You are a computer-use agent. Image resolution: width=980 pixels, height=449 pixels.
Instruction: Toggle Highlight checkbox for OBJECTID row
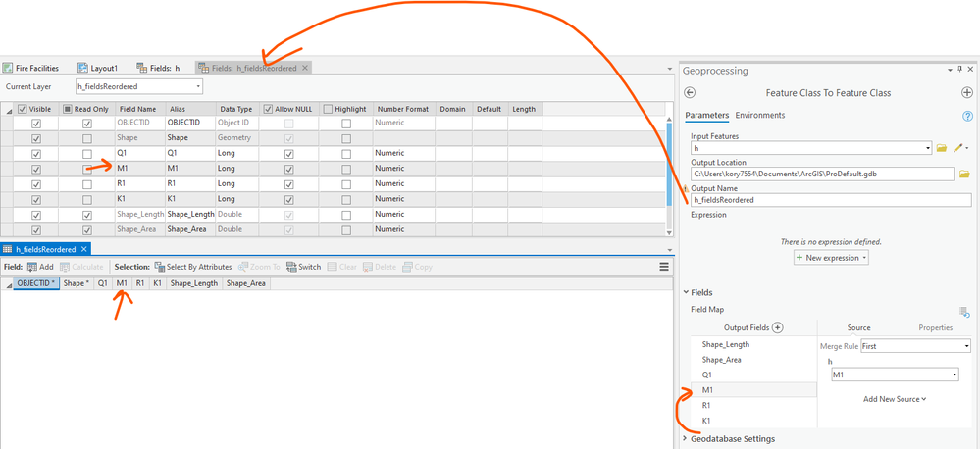point(346,124)
